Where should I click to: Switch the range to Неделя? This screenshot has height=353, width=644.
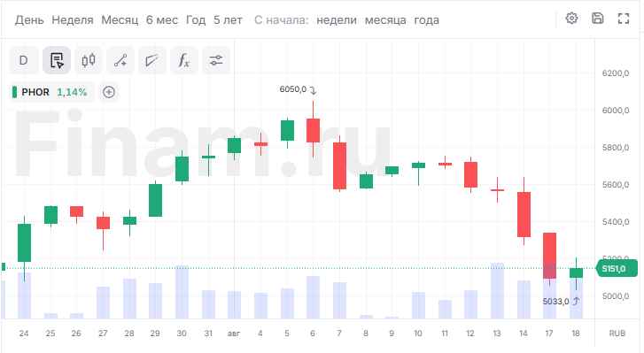pyautogui.click(x=73, y=20)
